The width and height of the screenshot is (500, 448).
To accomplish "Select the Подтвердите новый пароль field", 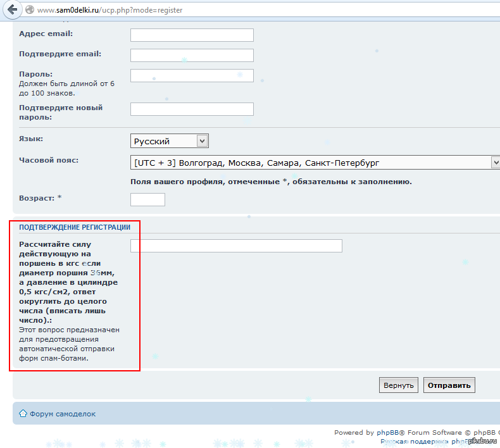I will pos(192,109).
